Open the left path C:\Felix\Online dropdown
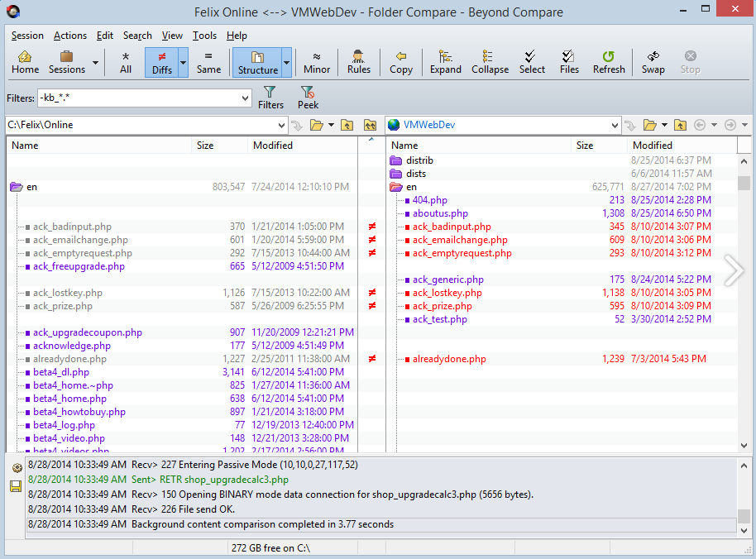Screen dimensions: 756x559 pos(281,126)
